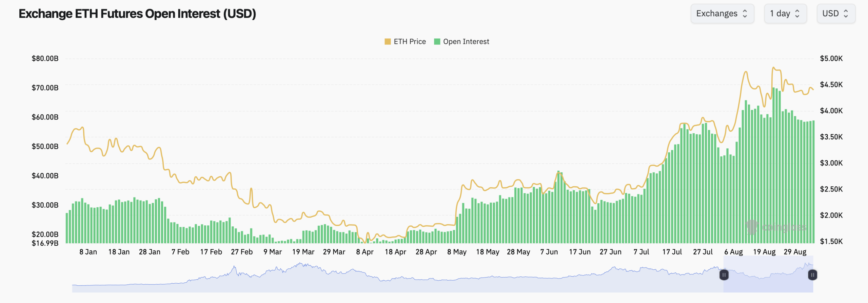Click the right range handle grip icon
The image size is (868, 303).
812,274
